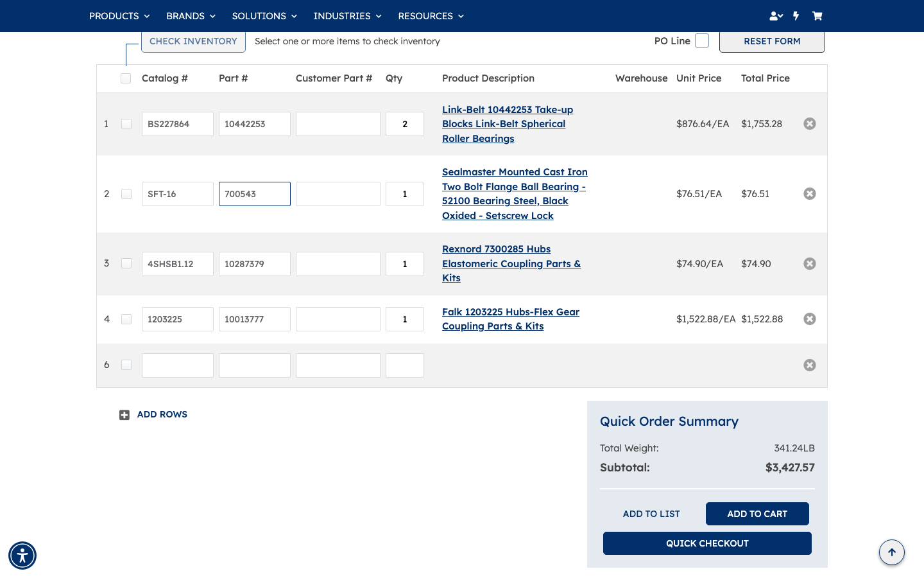Focus catalog field containing 4SHSB1.12

tap(178, 264)
